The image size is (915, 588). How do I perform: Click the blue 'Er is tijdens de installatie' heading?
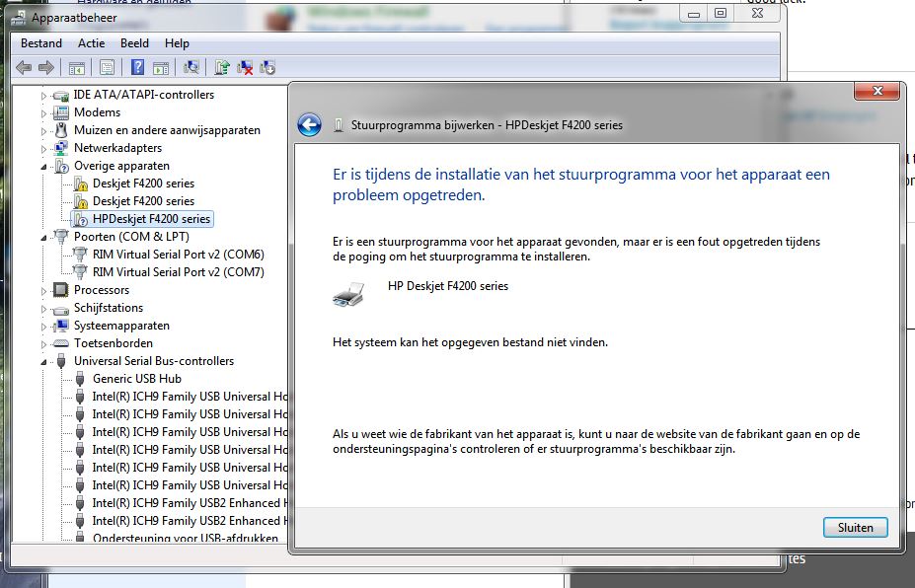point(581,184)
